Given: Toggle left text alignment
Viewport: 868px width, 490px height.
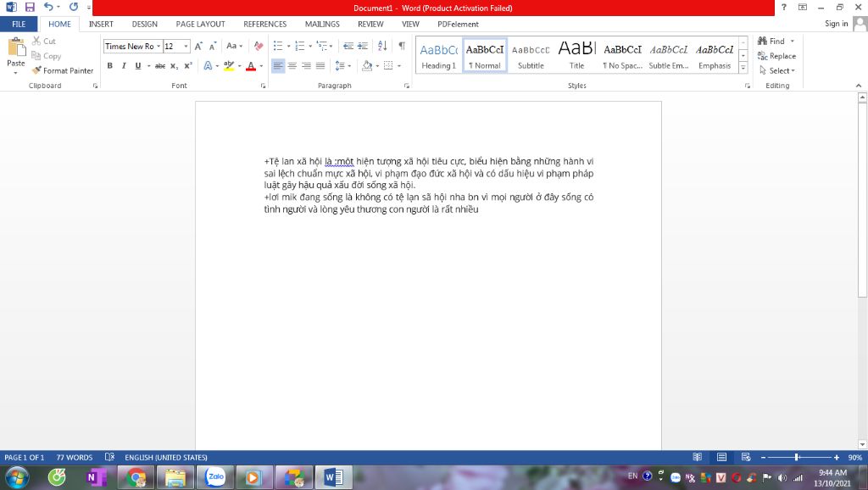Looking at the screenshot, I should click(278, 65).
